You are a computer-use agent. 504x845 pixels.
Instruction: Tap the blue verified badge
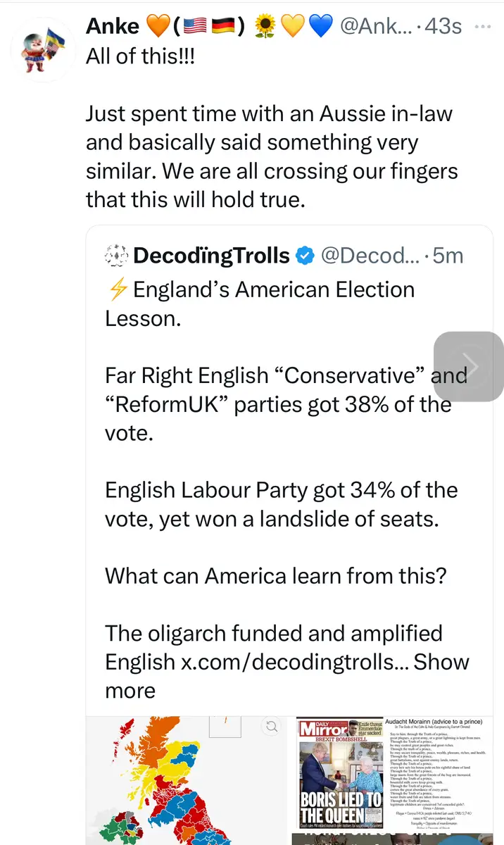point(304,256)
